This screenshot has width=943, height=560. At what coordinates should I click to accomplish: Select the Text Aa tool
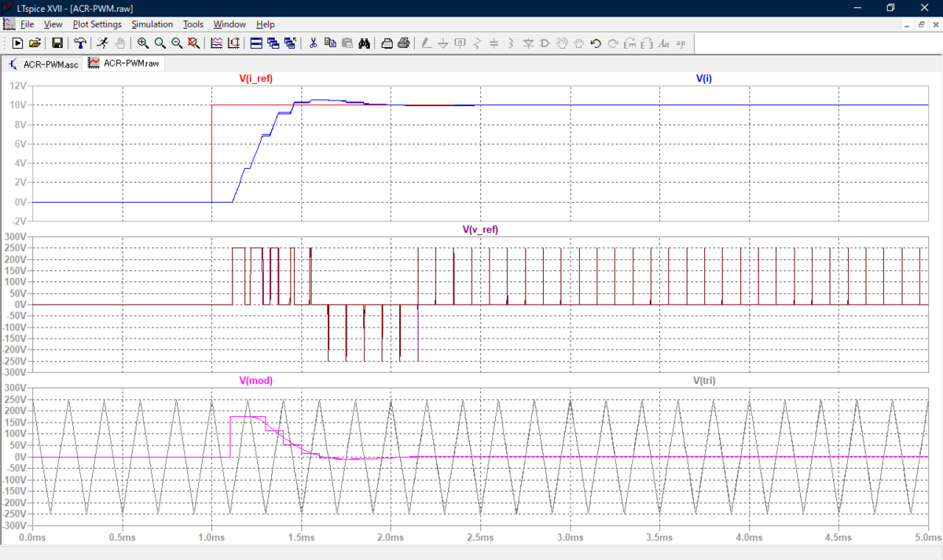point(664,43)
